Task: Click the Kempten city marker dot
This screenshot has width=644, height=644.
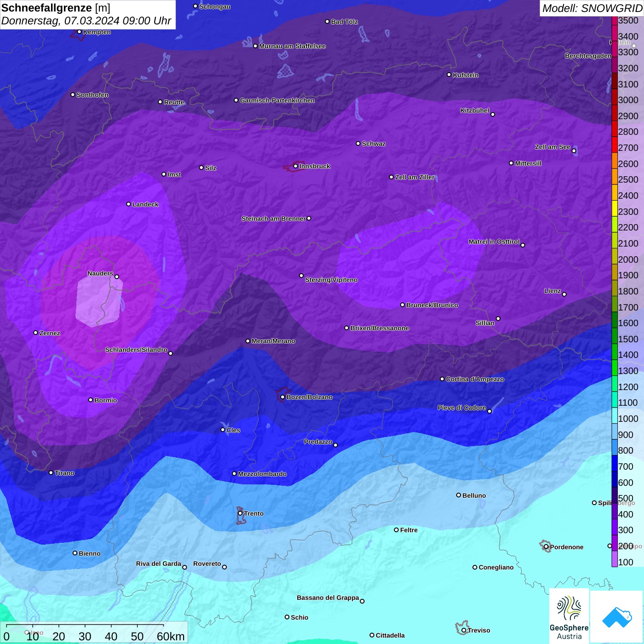Action: [79, 32]
